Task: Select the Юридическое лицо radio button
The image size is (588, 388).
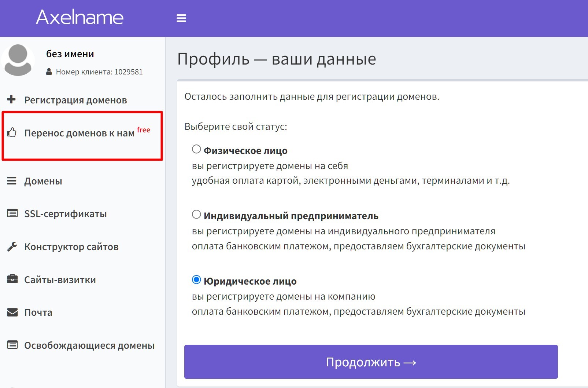Action: pyautogui.click(x=196, y=280)
